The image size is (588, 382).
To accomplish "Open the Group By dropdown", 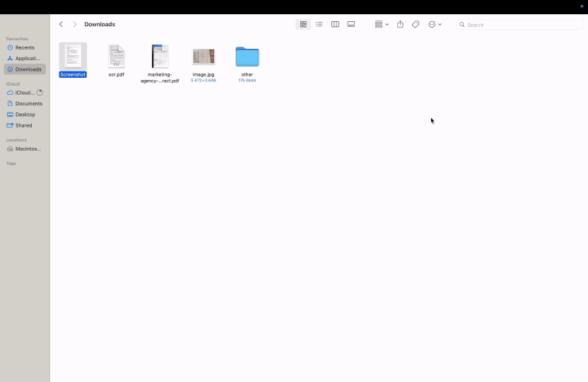I will pos(381,24).
